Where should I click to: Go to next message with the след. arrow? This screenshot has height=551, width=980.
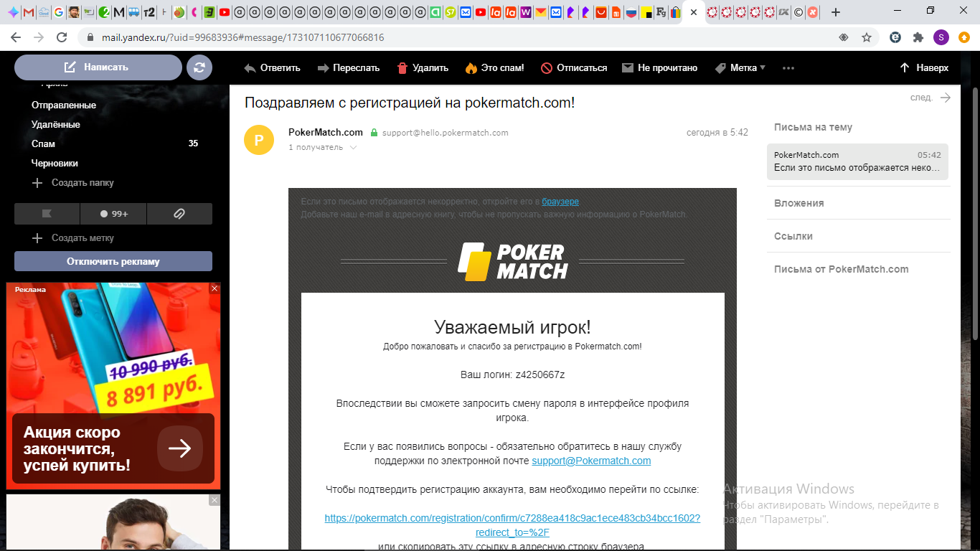tap(930, 98)
